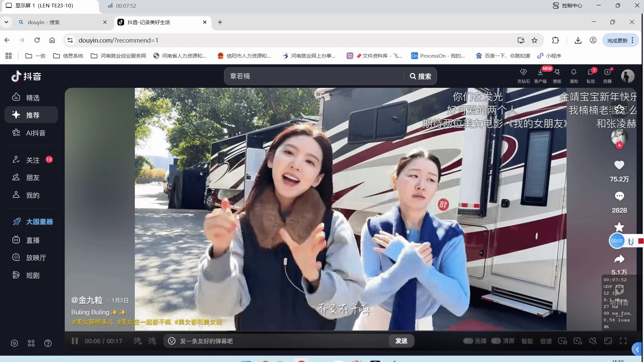Screen dimensions: 644x362
Task: Select 直播 in the left sidebar
Action: coord(33,240)
